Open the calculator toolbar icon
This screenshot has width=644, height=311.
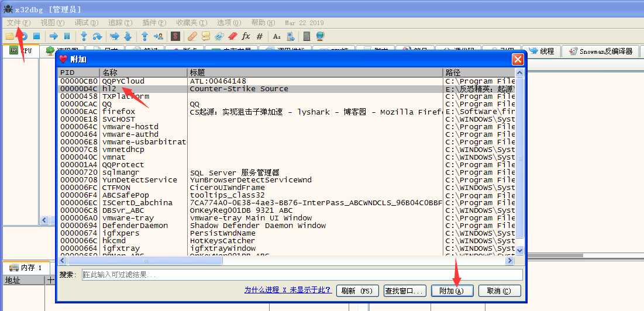click(x=306, y=36)
